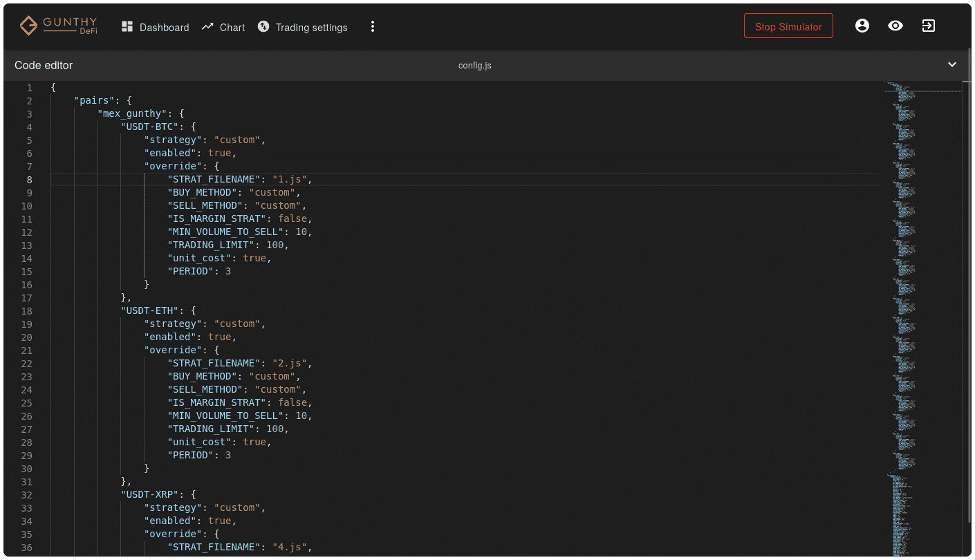The width and height of the screenshot is (975, 560).
Task: Click the Chart trend line icon
Action: [x=207, y=27]
